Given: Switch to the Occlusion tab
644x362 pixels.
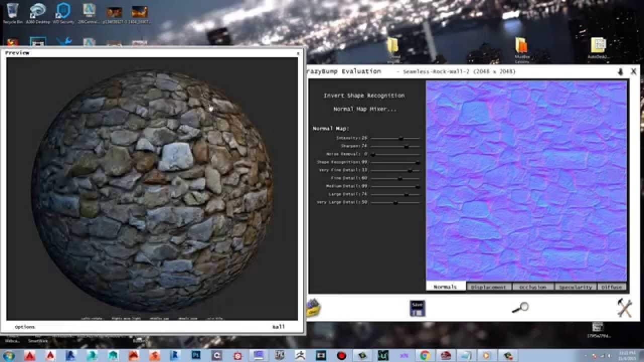Looking at the screenshot, I should pyautogui.click(x=532, y=287).
